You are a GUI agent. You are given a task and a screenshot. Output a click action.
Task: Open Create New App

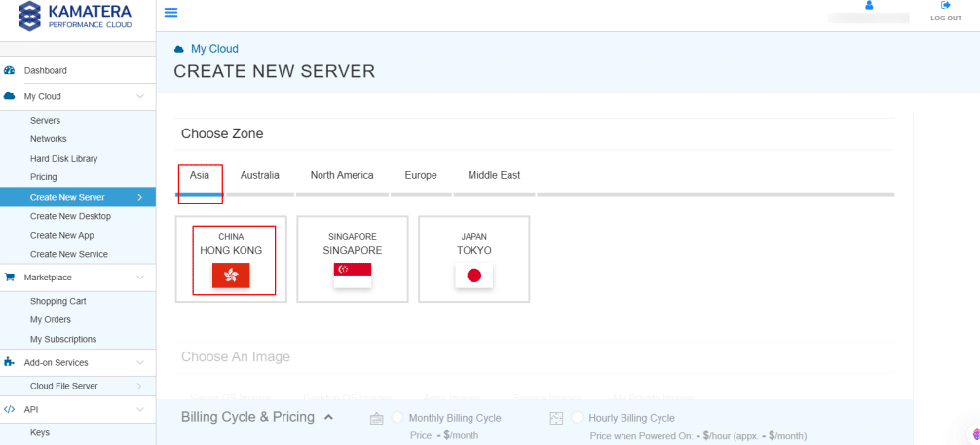62,235
